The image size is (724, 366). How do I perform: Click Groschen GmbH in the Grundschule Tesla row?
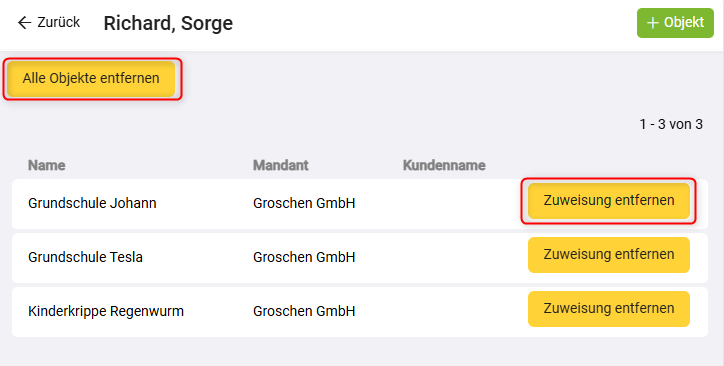point(304,257)
